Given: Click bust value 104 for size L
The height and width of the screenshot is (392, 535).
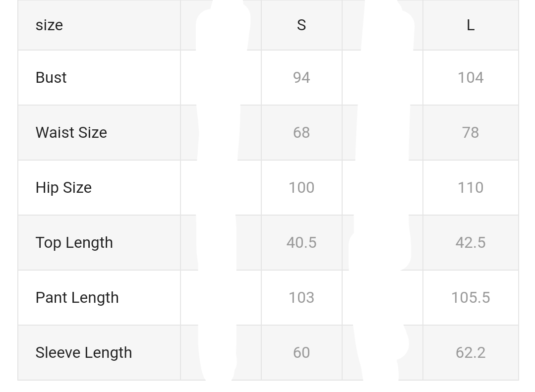Looking at the screenshot, I should click(471, 78).
